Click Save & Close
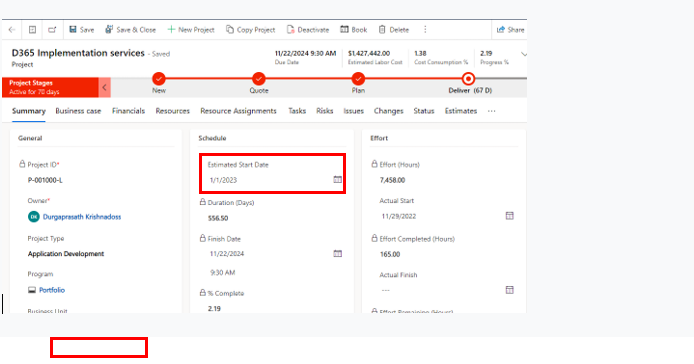The height and width of the screenshot is (364, 694). point(131,30)
